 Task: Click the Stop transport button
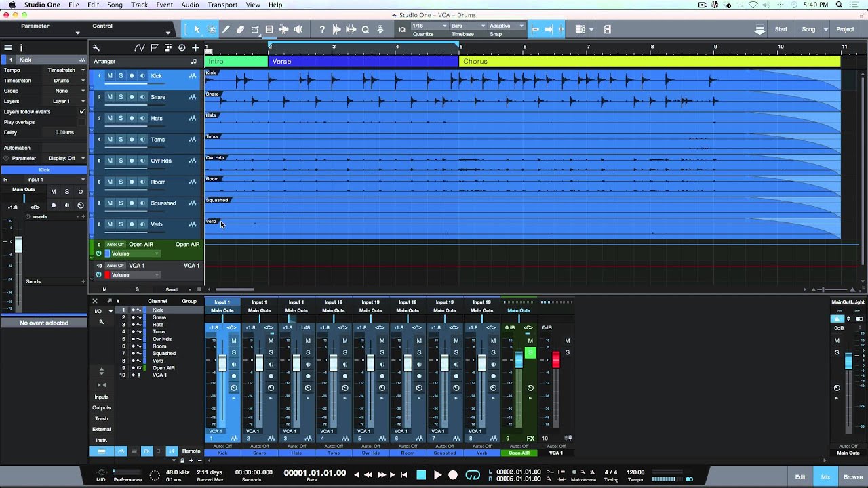tap(421, 475)
